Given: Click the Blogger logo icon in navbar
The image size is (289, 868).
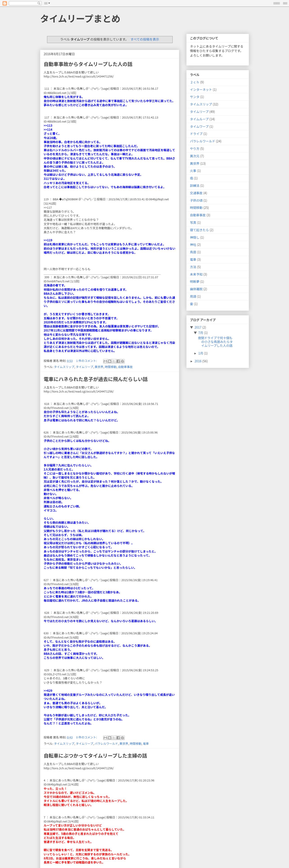Looking at the screenshot, I should tap(5, 3).
